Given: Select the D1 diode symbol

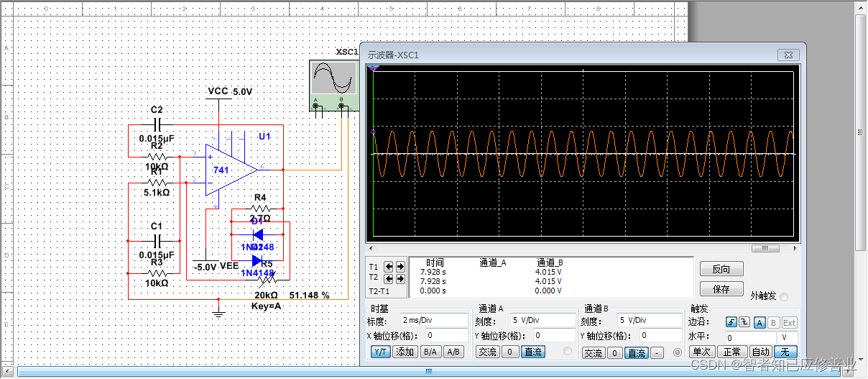Looking at the screenshot, I should (258, 234).
